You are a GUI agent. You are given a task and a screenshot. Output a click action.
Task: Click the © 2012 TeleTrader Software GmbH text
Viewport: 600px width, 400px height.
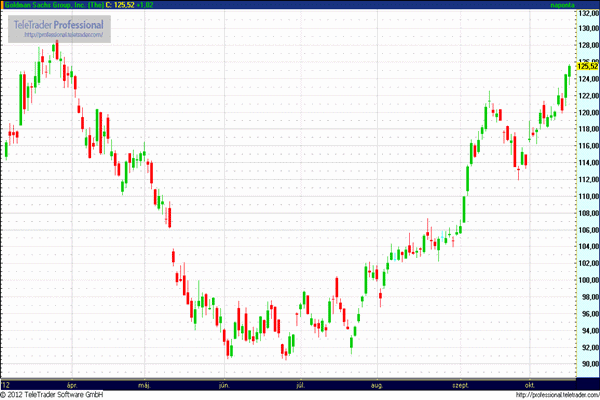coord(52,394)
